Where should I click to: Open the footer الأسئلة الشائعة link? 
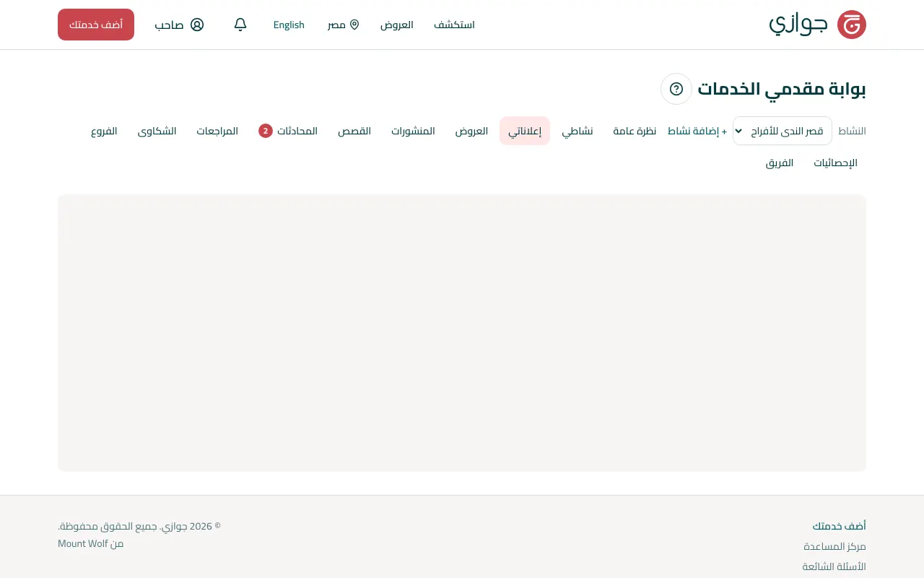click(834, 566)
